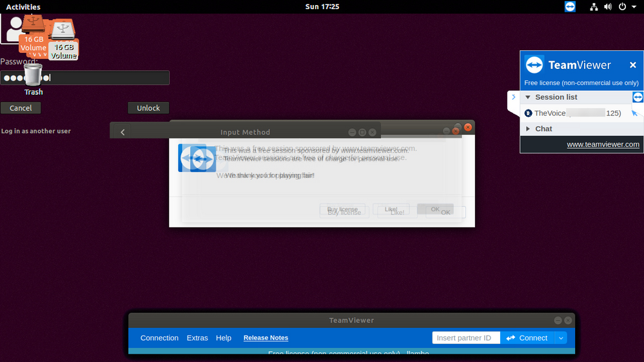This screenshot has height=362, width=644.
Task: Click OK in the TeamViewer dialog
Action: pyautogui.click(x=442, y=211)
